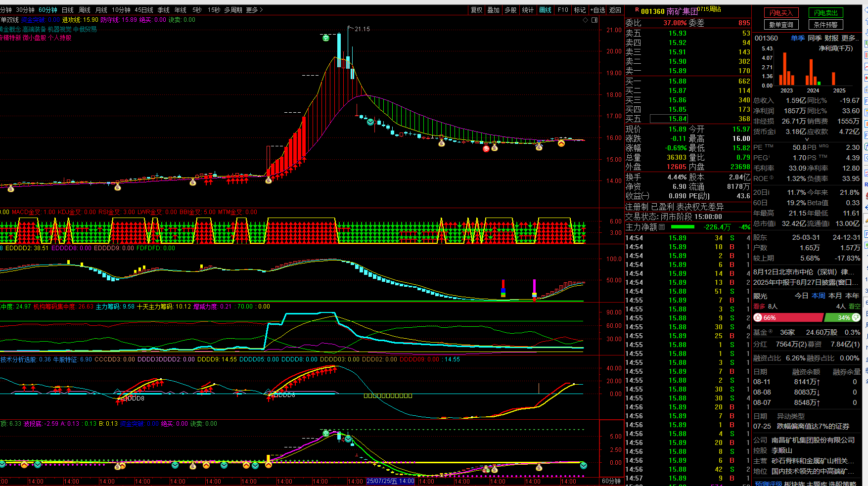Click the 0715周钻 tag beside the stock name
Viewport: 868px width, 486px height.
coord(709,9)
